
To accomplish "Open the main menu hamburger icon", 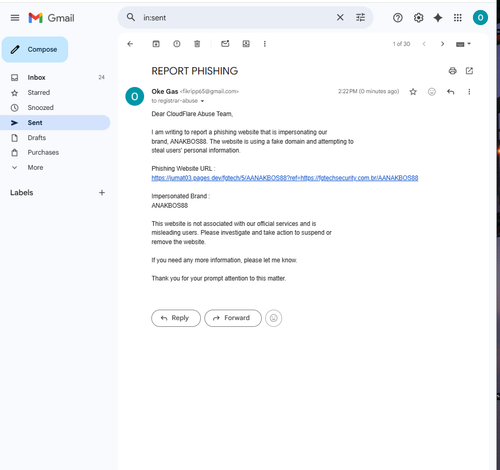I will (x=15, y=18).
